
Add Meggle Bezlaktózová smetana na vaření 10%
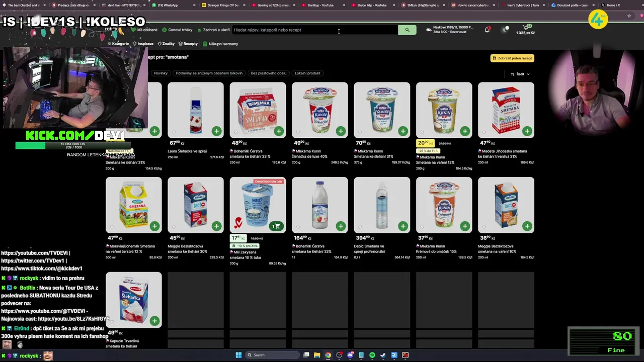point(527,226)
